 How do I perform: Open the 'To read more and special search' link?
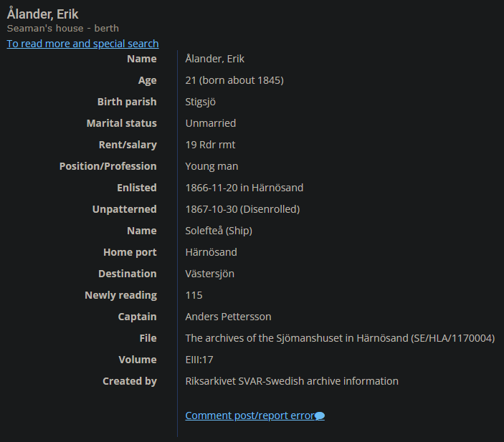point(82,44)
